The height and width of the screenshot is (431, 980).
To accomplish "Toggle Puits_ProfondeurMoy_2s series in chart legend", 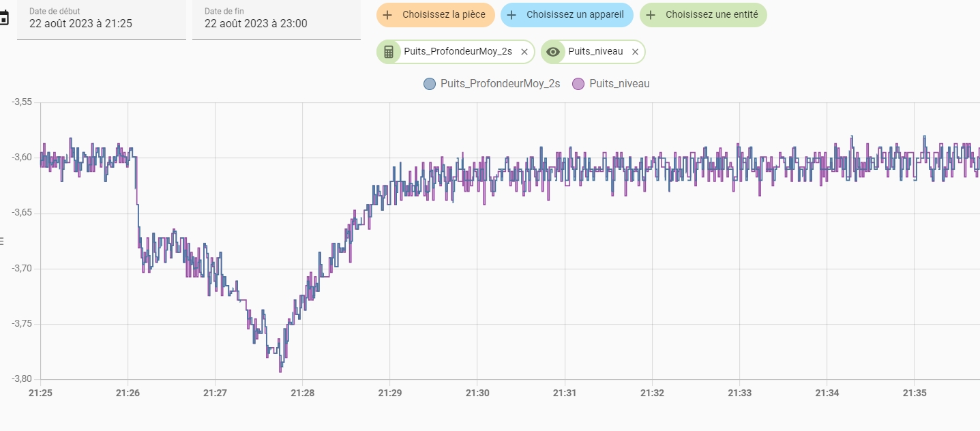I will coord(500,84).
